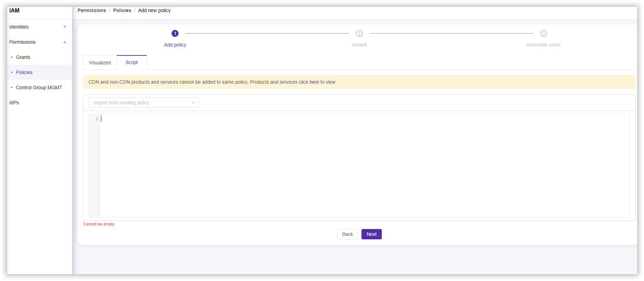This screenshot has height=281, width=644.
Task: Open the Import from existing policy dropdown
Action: (144, 103)
